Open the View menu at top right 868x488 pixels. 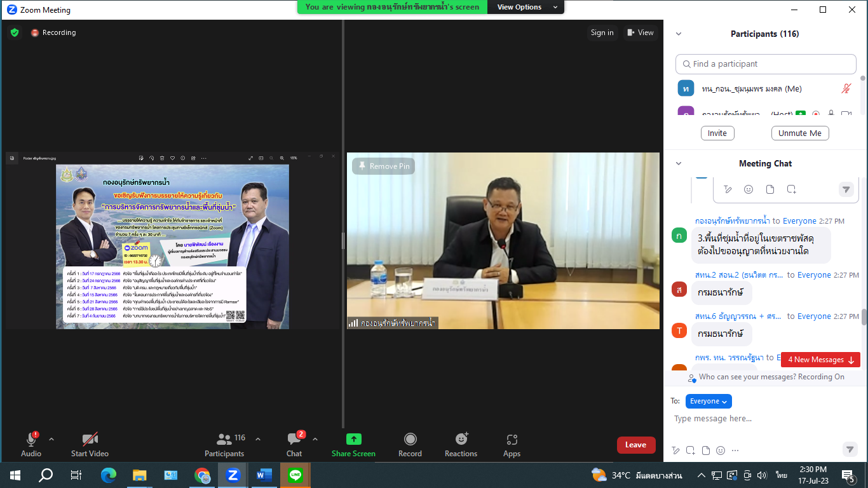click(640, 32)
